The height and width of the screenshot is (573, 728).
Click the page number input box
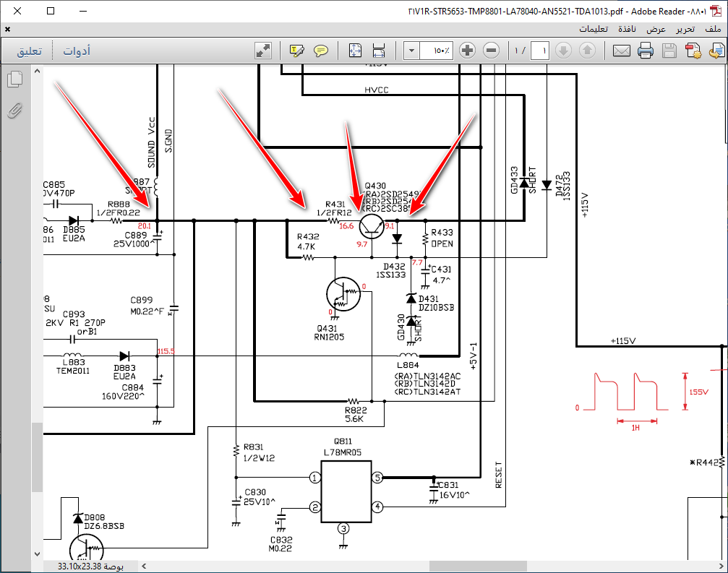click(540, 51)
